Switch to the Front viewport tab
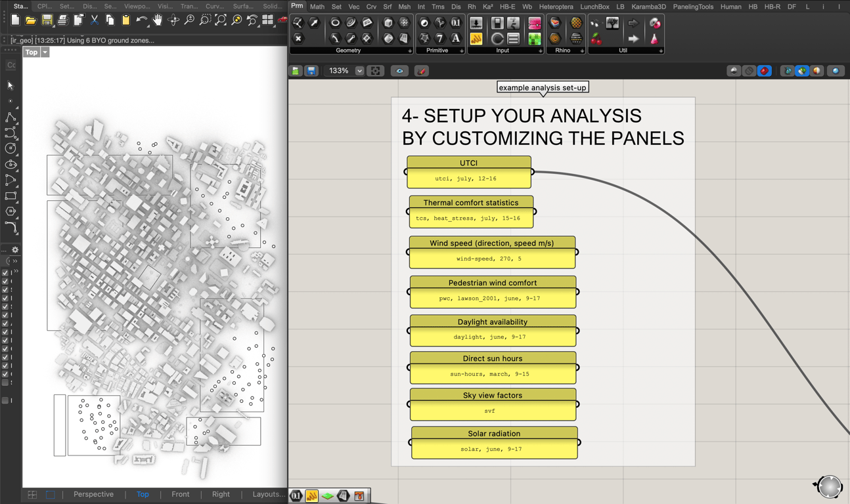This screenshot has width=850, height=504. tap(180, 494)
